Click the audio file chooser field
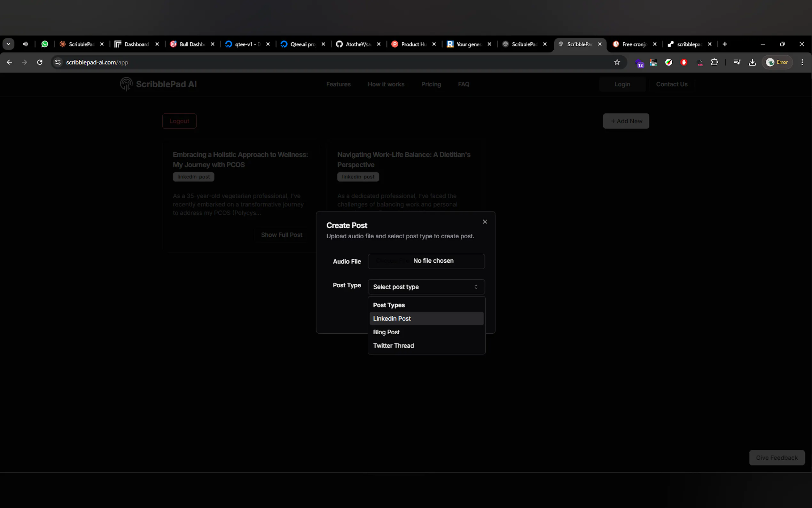This screenshot has height=508, width=812. click(426, 261)
